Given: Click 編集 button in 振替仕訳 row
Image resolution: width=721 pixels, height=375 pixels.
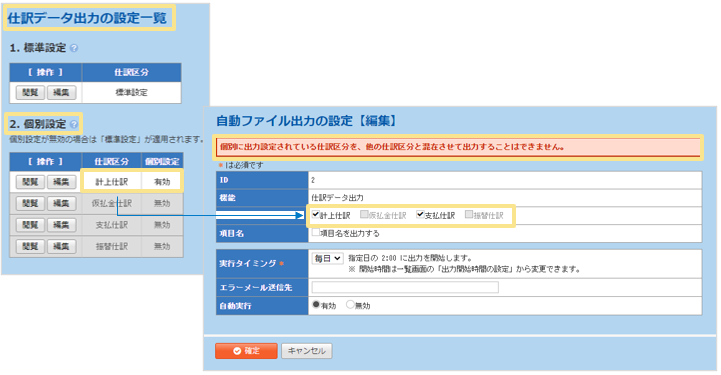Looking at the screenshot, I should [61, 246].
